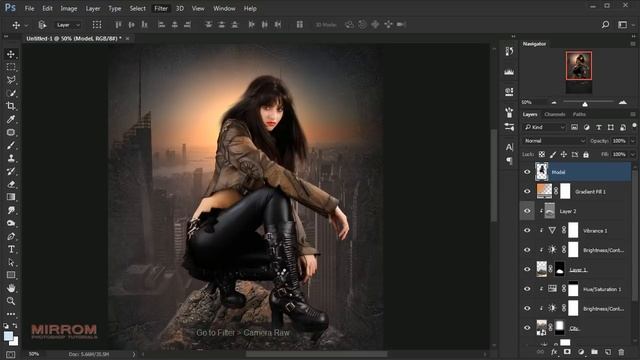Open the Image menu

[69, 8]
